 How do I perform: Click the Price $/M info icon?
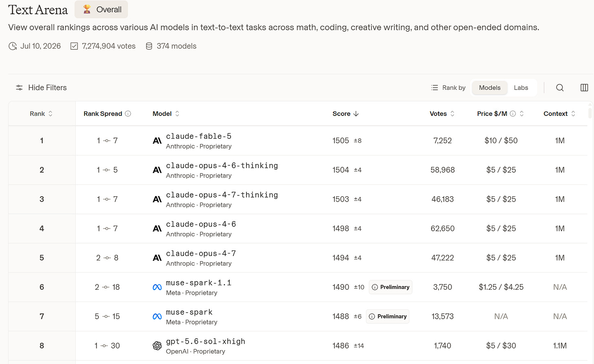point(513,114)
